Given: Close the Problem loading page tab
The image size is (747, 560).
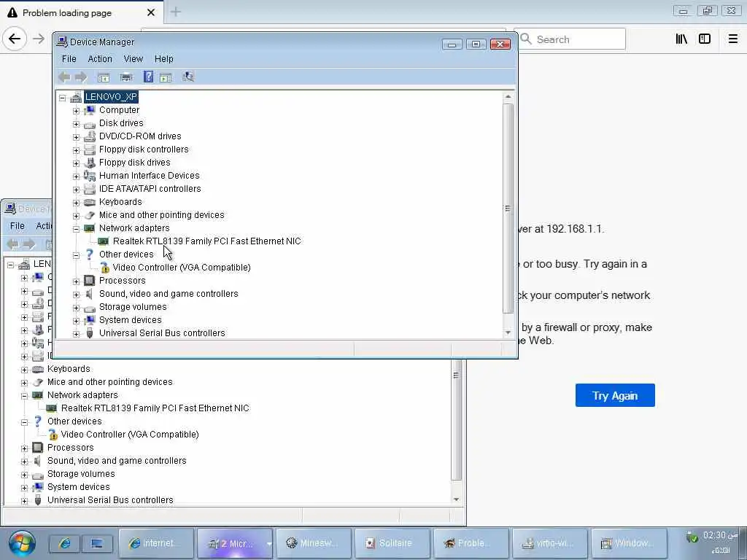Looking at the screenshot, I should coord(151,12).
